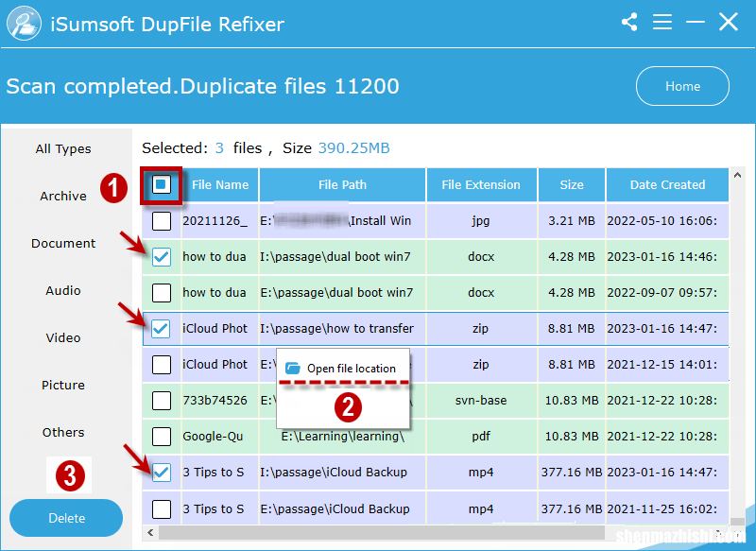756x551 pixels.
Task: Filter by Picture type
Action: (x=63, y=386)
